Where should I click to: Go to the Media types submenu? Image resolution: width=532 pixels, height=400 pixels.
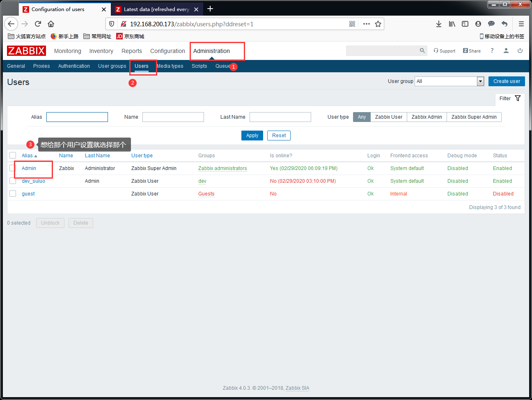pos(170,66)
